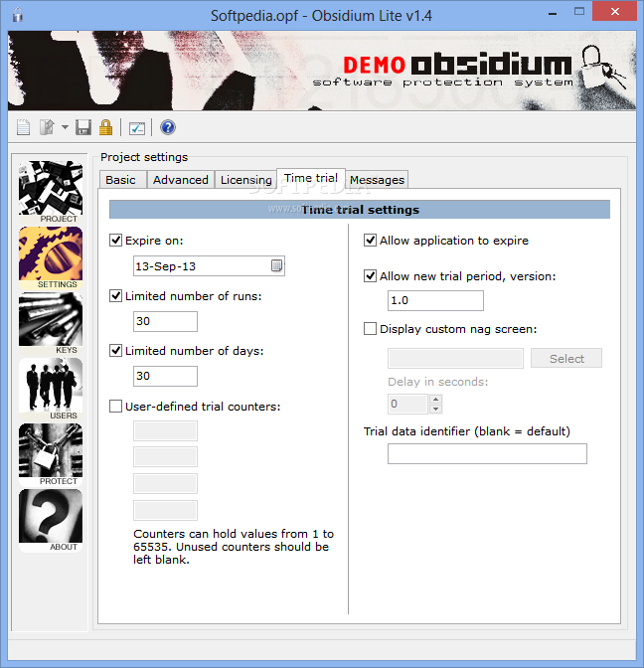Switch to the Licensing tab
The width and height of the screenshot is (644, 668).
pos(246,180)
